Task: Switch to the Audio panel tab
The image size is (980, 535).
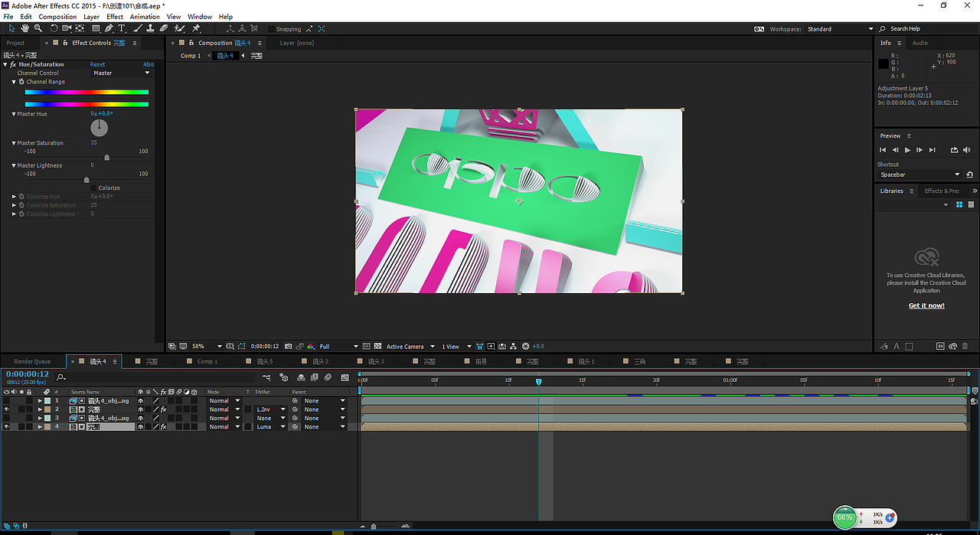Action: pos(920,43)
